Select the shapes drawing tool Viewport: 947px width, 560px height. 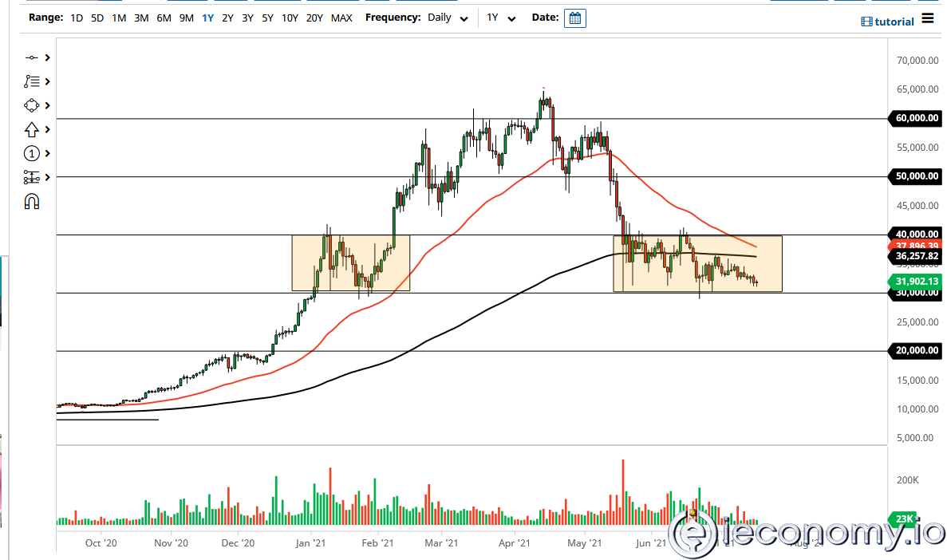[32, 105]
